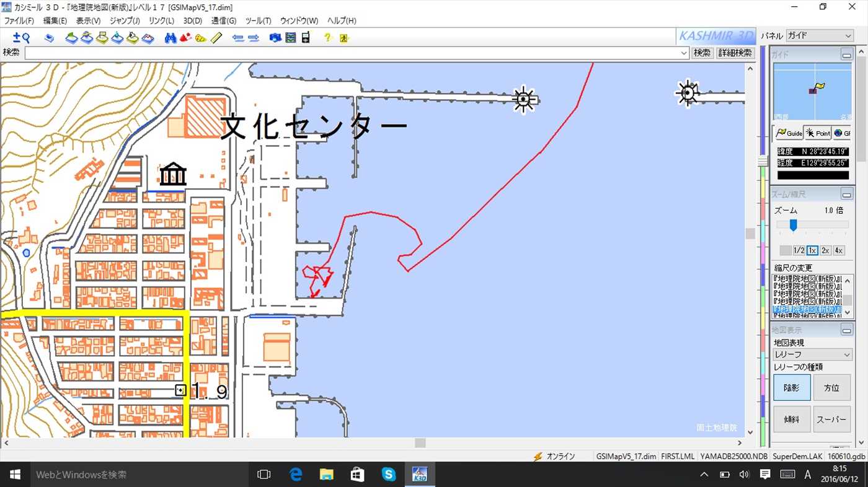Select highlighted 地理院地図(新版) scale list entry

click(806, 309)
